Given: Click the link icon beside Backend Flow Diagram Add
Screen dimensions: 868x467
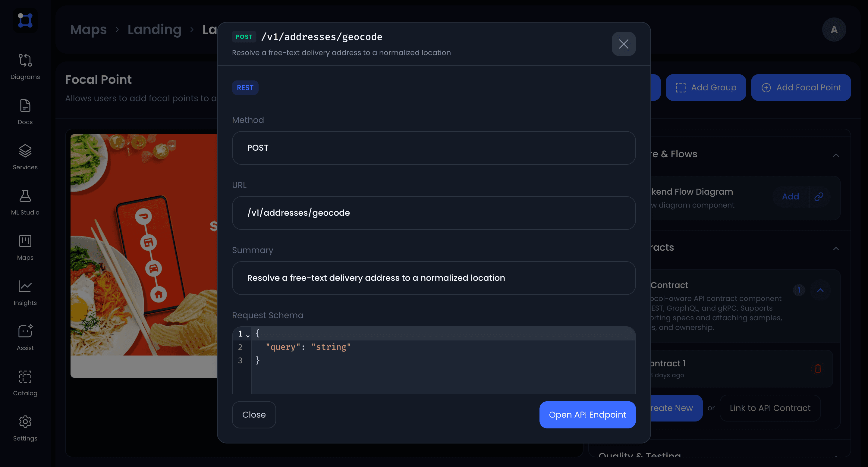Looking at the screenshot, I should pyautogui.click(x=819, y=196).
